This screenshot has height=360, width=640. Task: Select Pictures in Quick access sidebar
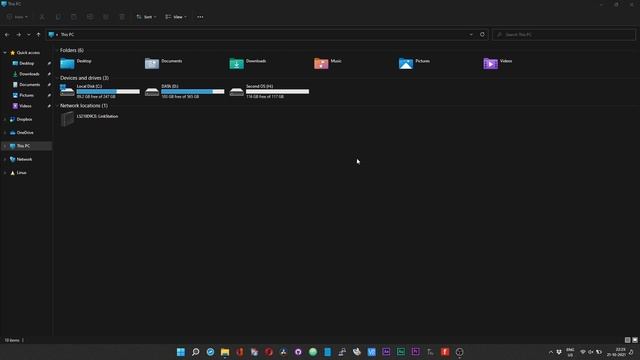(x=27, y=95)
